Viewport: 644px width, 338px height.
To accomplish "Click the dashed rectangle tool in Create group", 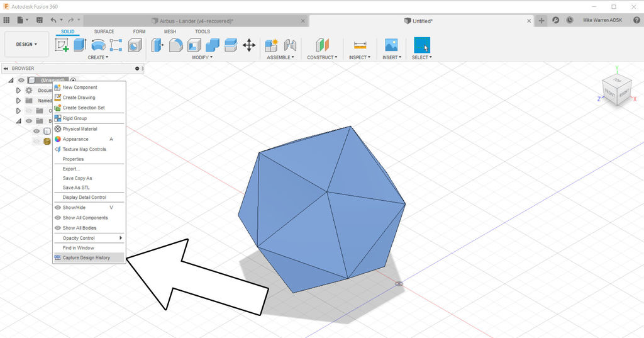I will point(116,45).
